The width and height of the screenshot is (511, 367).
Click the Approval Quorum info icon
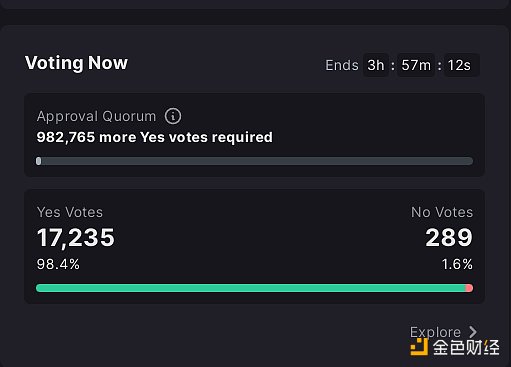(173, 116)
